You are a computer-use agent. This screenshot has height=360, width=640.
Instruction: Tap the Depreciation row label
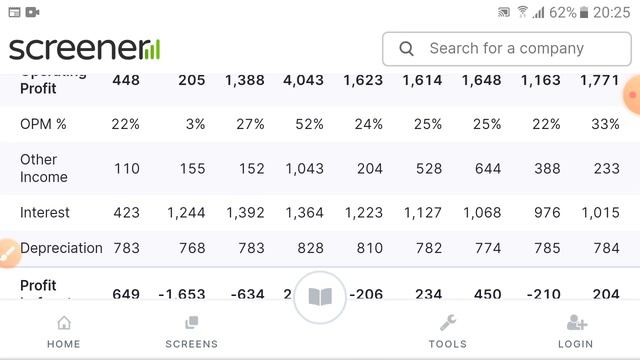[x=61, y=248]
